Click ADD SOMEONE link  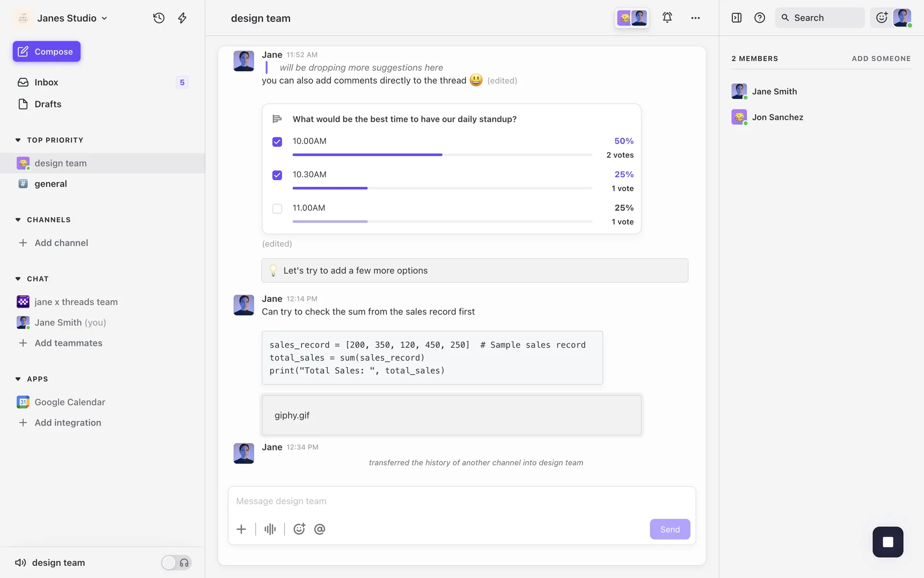point(881,59)
